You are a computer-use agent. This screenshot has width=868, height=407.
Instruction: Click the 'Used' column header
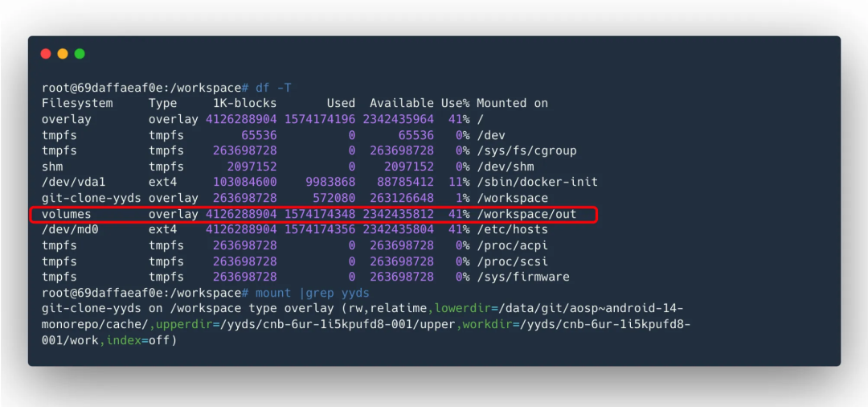click(341, 103)
